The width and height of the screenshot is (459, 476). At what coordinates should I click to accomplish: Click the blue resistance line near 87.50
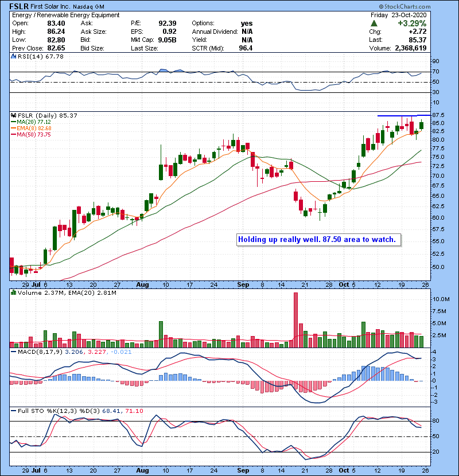coord(402,116)
